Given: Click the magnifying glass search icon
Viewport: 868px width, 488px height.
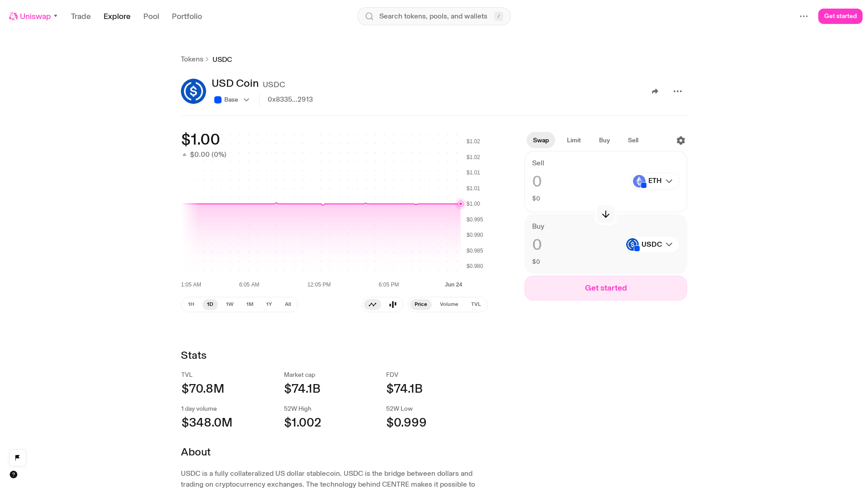Looking at the screenshot, I should pyautogui.click(x=369, y=16).
